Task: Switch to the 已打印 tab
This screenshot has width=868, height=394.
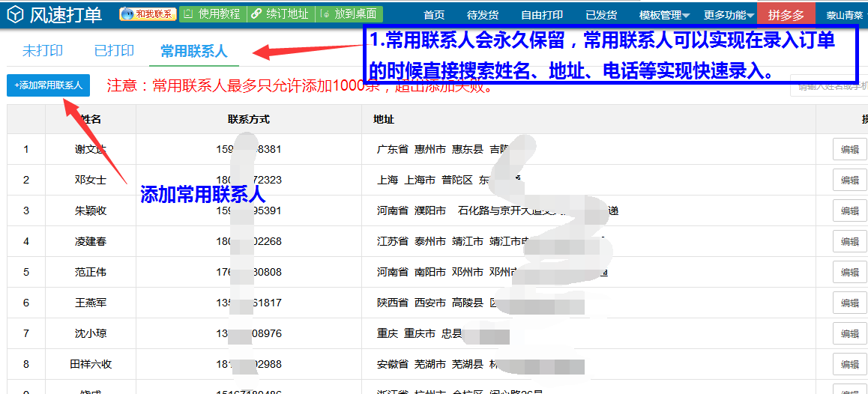Action: pyautogui.click(x=114, y=51)
